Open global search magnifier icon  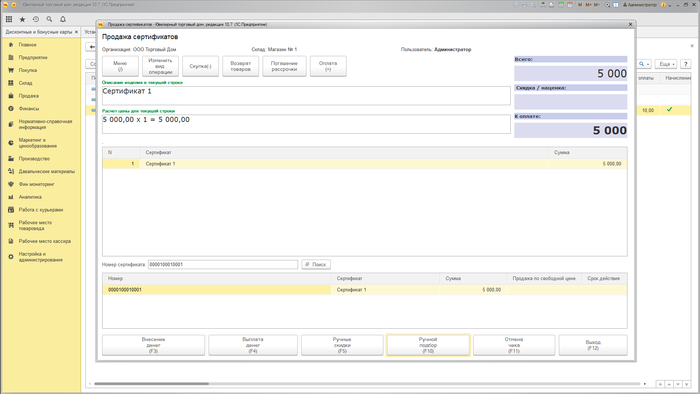click(x=49, y=19)
